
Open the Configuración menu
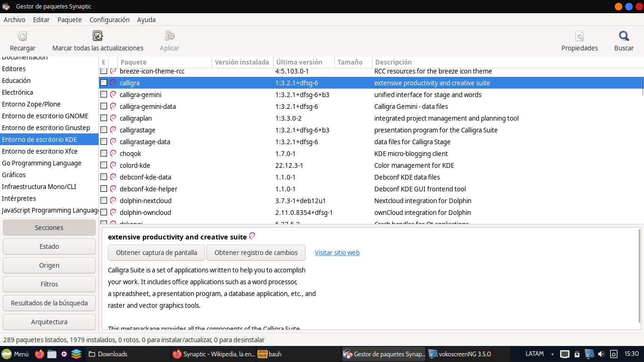[x=109, y=20]
